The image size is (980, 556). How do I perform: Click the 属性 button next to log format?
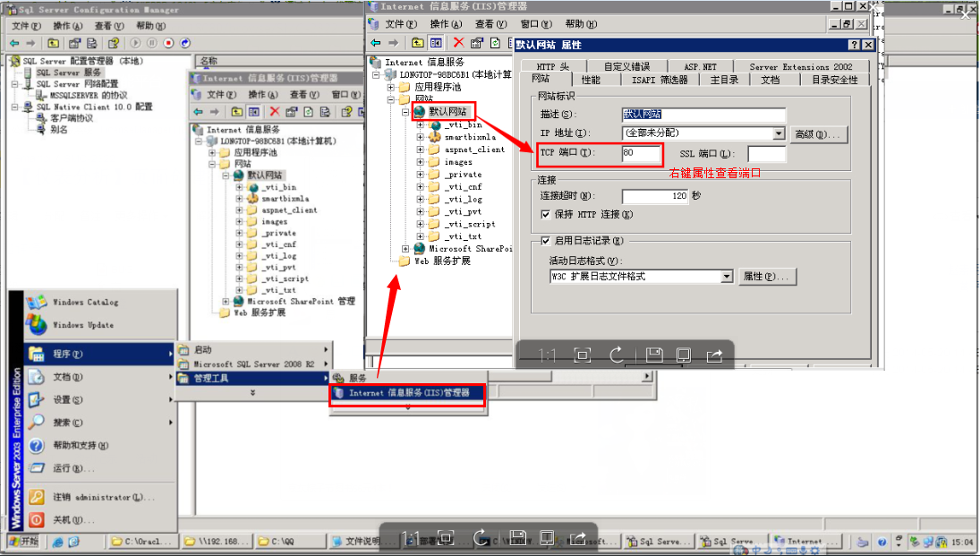point(766,277)
